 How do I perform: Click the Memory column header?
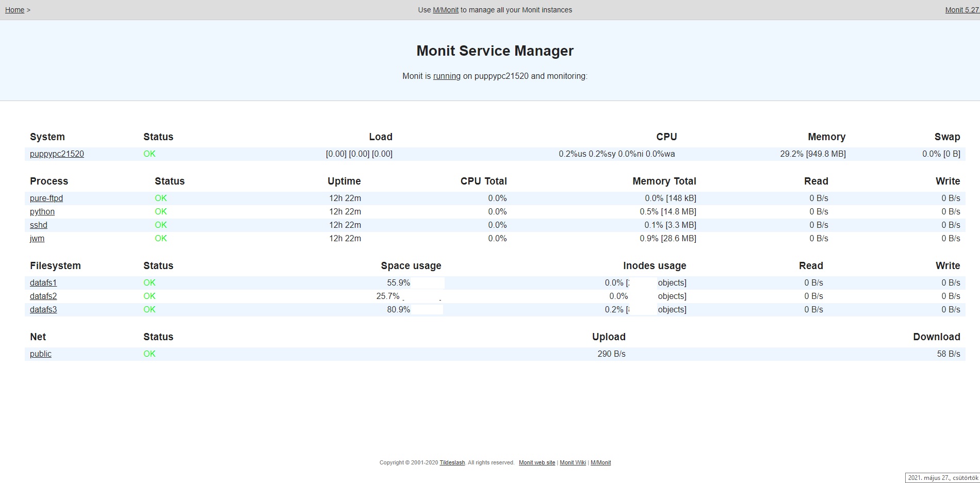[x=827, y=137]
